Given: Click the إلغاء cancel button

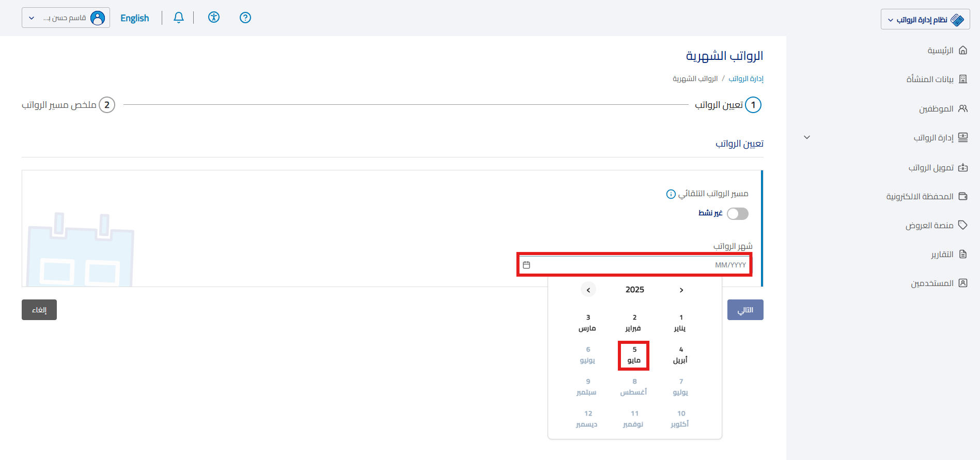Looking at the screenshot, I should point(39,310).
